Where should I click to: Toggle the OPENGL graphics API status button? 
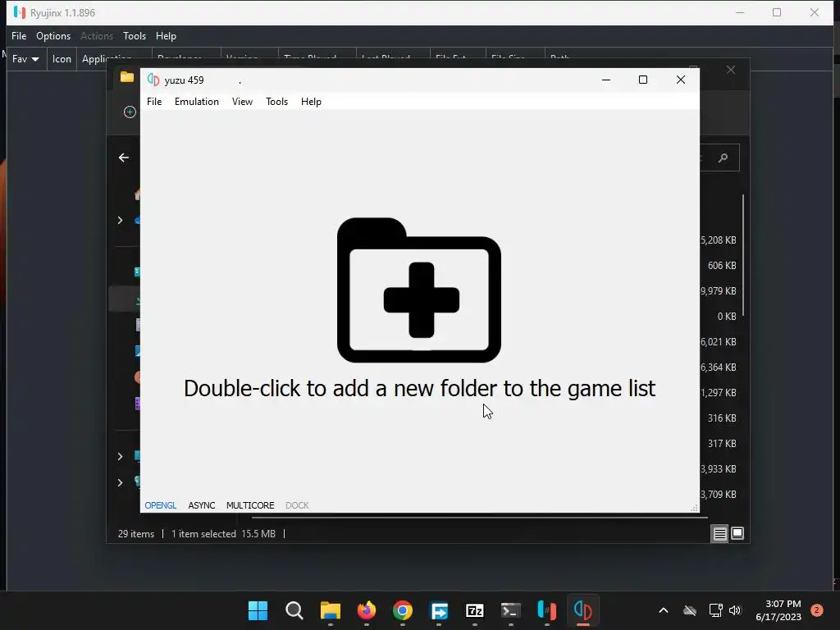(161, 505)
